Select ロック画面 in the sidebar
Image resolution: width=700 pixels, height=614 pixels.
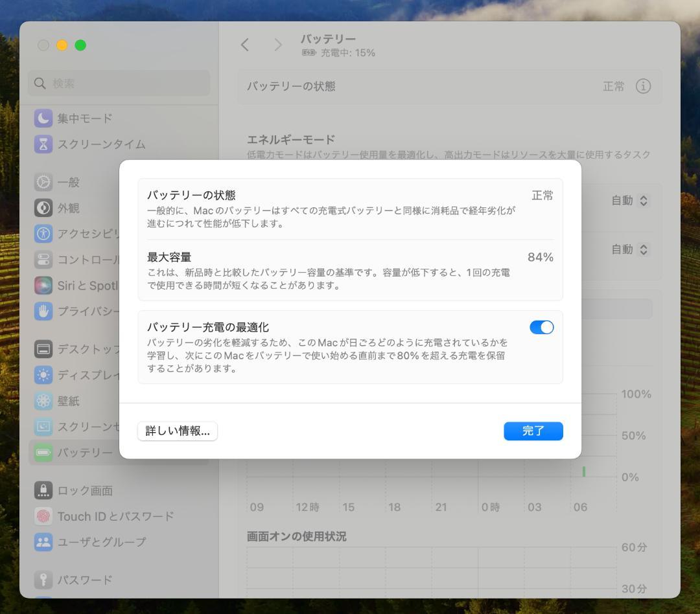[x=43, y=490]
